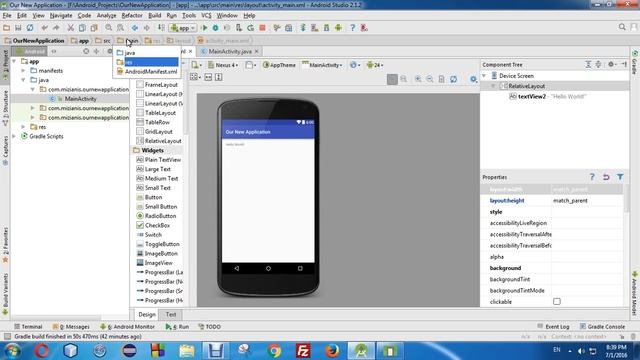Switch to the MainActivity.java tab
The height and width of the screenshot is (360, 640).
pos(230,51)
